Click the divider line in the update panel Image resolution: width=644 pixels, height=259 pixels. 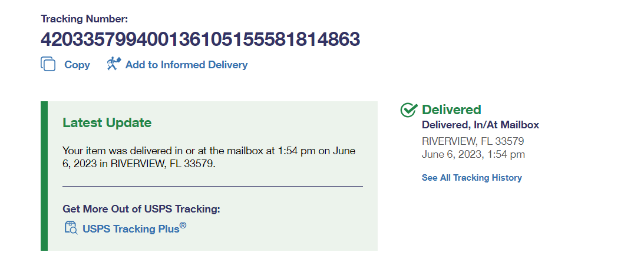tap(212, 186)
